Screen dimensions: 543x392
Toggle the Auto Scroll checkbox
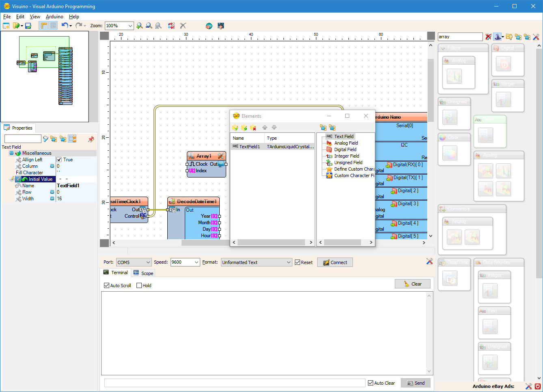pyautogui.click(x=106, y=286)
